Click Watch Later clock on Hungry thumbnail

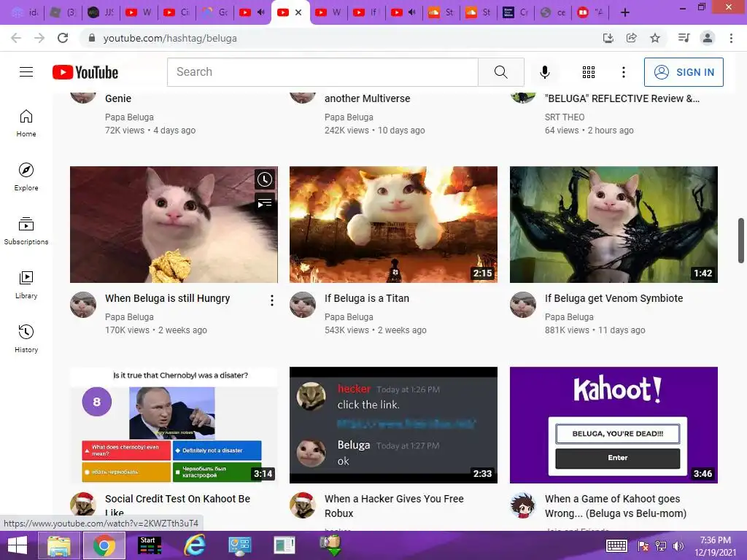click(x=264, y=179)
